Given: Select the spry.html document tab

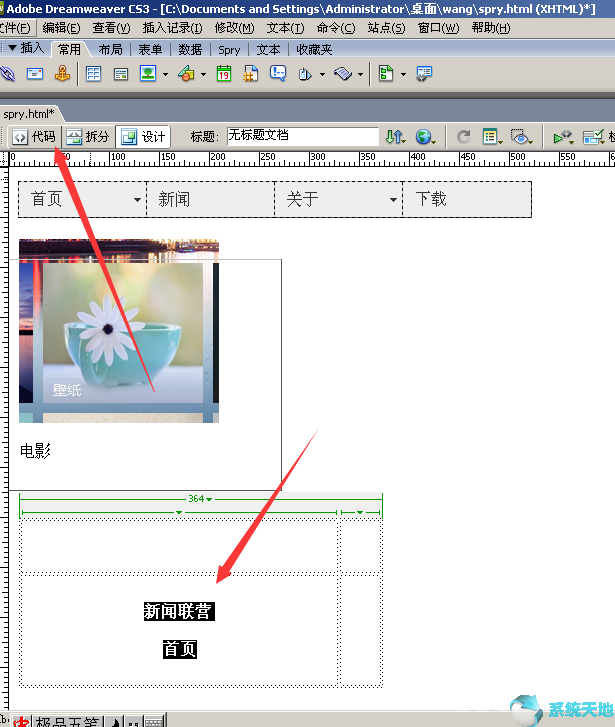Looking at the screenshot, I should click(29, 114).
